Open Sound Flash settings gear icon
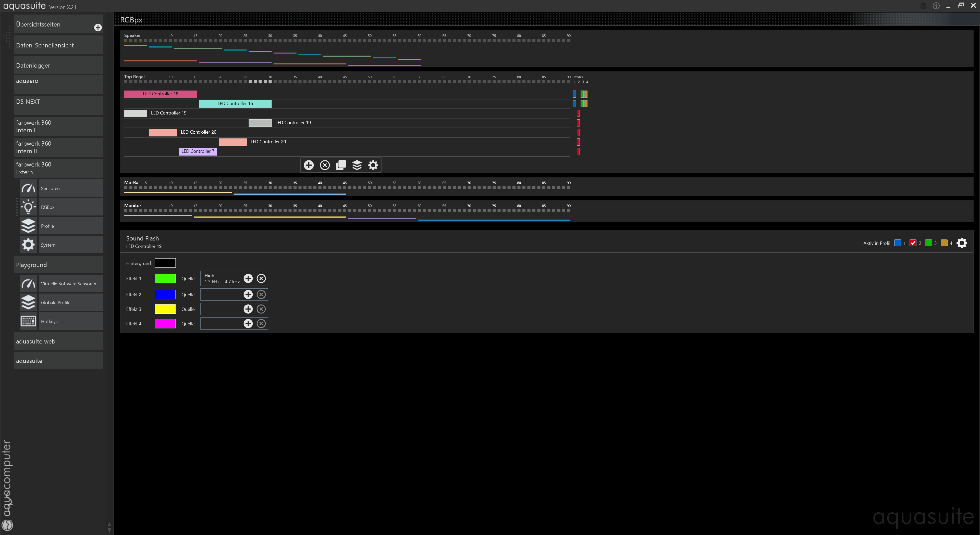This screenshot has width=980, height=535. [x=962, y=243]
